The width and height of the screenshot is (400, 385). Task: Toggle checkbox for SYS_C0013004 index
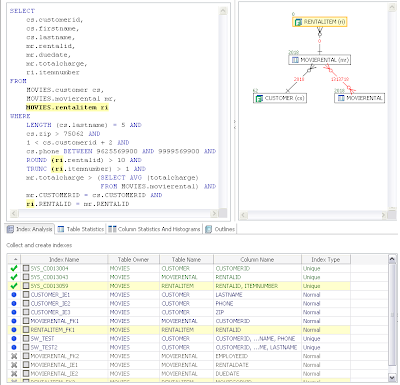click(x=26, y=268)
